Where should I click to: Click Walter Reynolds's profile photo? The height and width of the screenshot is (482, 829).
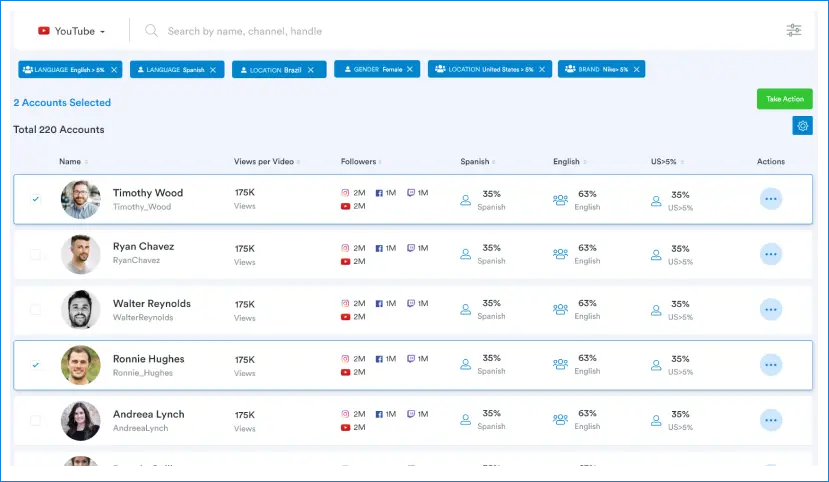[80, 310]
